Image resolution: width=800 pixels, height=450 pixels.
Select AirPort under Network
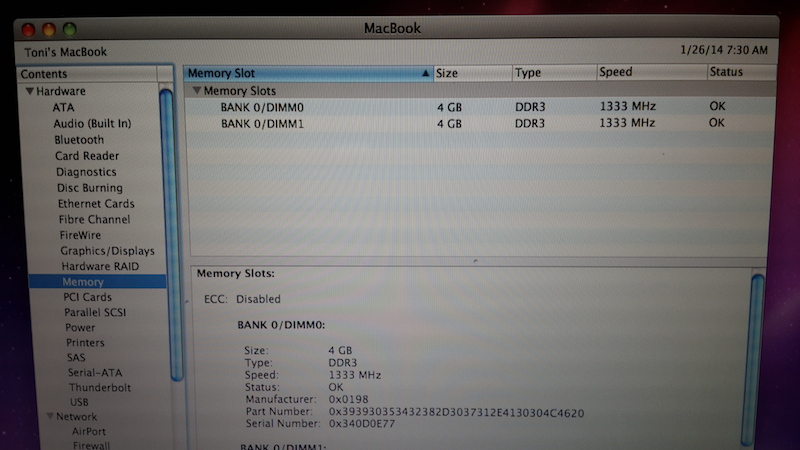[88, 431]
